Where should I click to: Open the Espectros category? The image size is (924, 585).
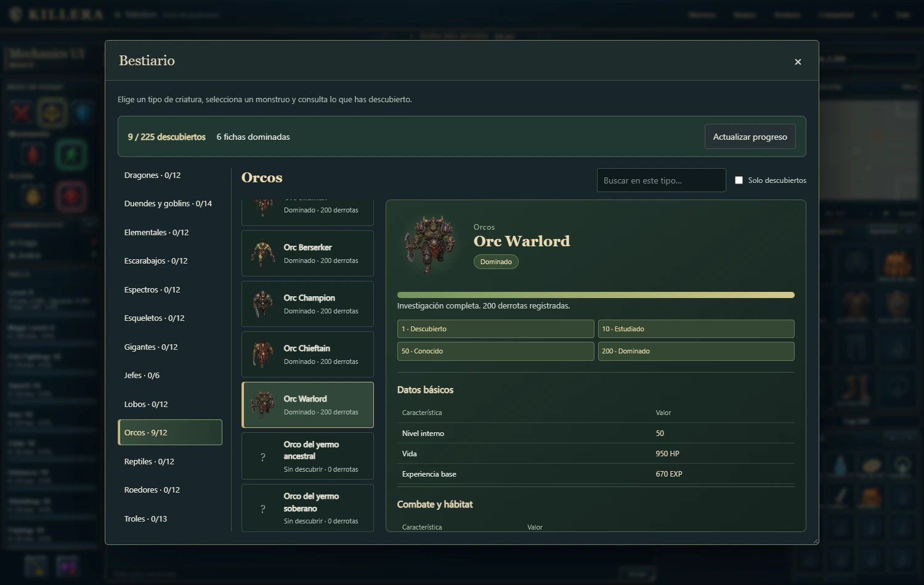pos(170,289)
